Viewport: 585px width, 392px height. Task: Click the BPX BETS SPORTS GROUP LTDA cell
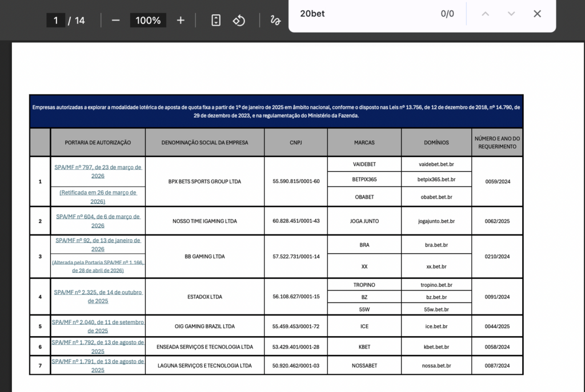click(205, 181)
